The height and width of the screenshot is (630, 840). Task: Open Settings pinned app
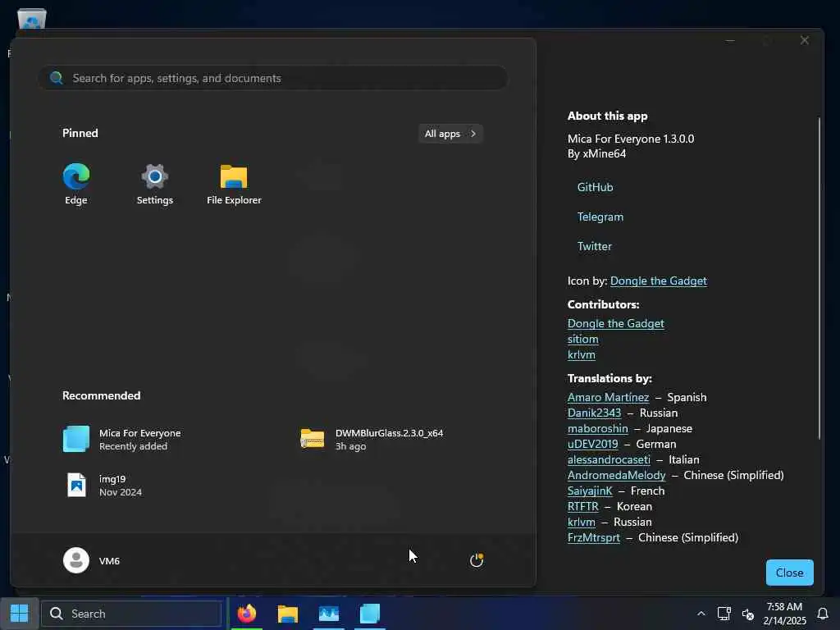tap(155, 184)
